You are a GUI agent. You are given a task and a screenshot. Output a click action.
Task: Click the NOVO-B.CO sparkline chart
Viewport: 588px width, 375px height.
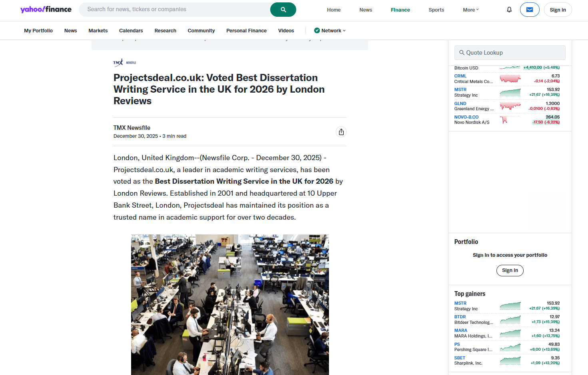pos(510,120)
